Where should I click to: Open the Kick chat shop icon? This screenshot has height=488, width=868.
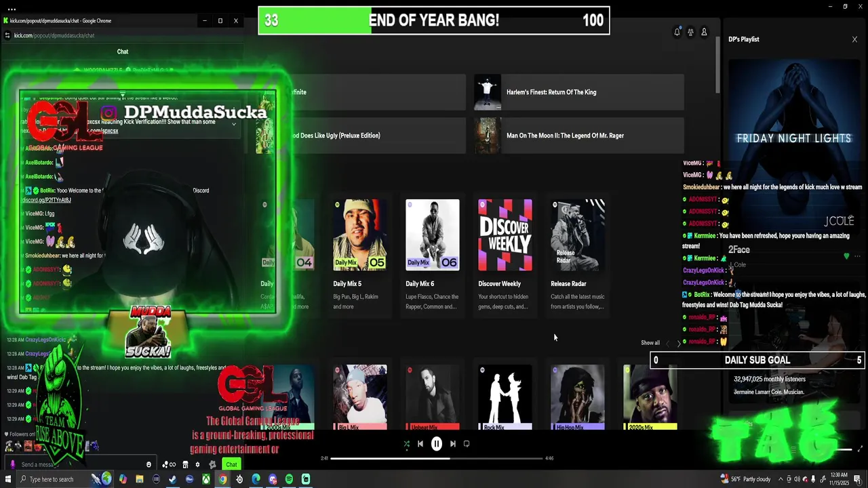coord(185,464)
